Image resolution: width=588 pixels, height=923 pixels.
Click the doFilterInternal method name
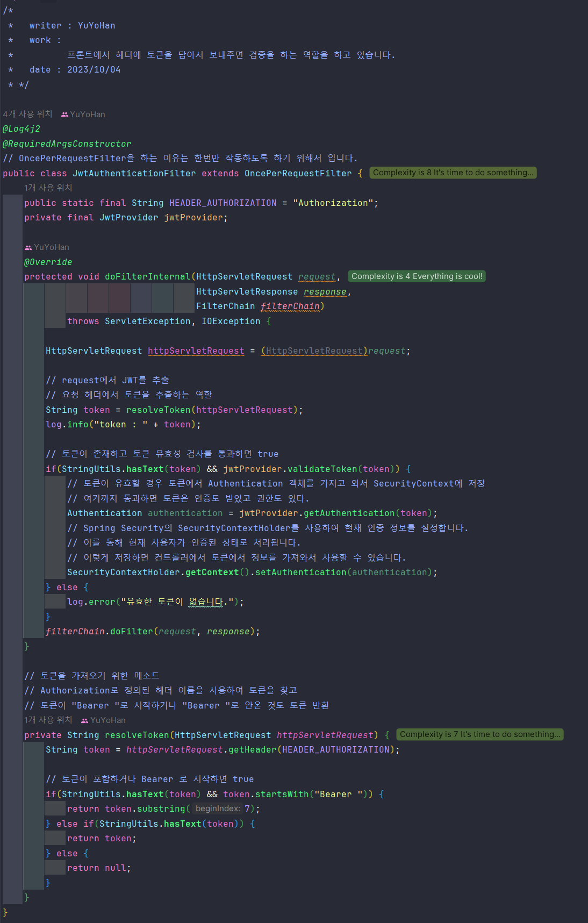[x=148, y=277]
